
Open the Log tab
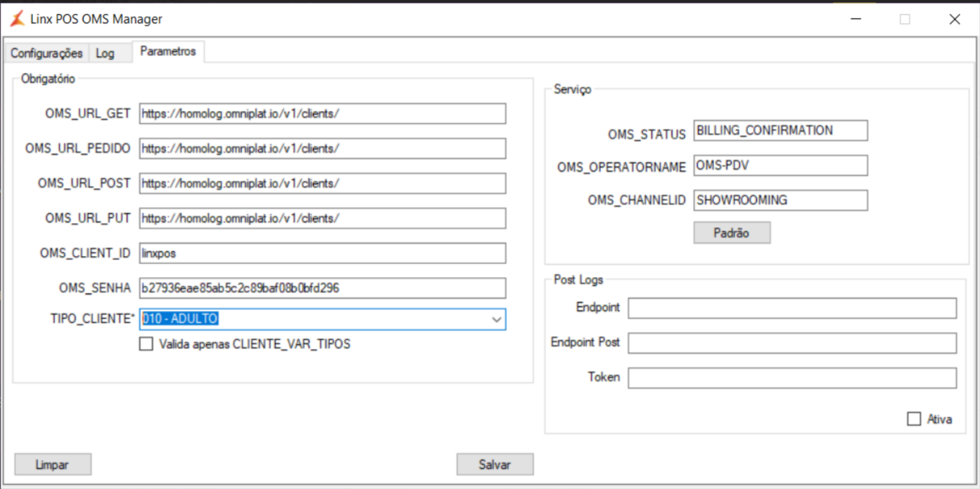pyautogui.click(x=105, y=53)
